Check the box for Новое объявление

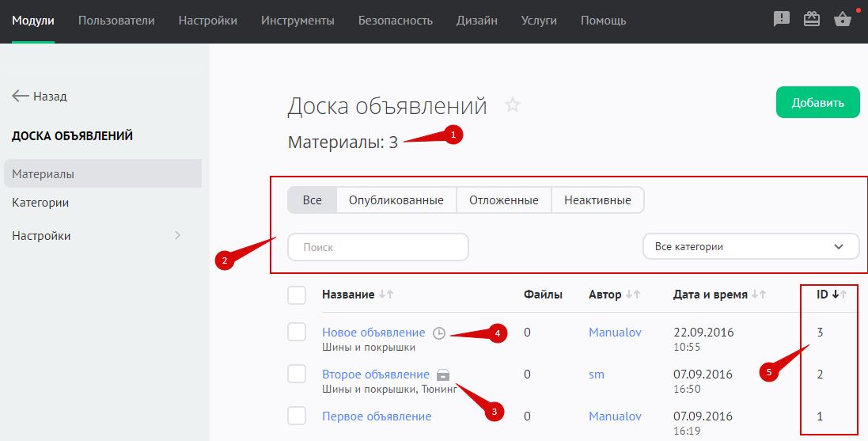pyautogui.click(x=297, y=333)
